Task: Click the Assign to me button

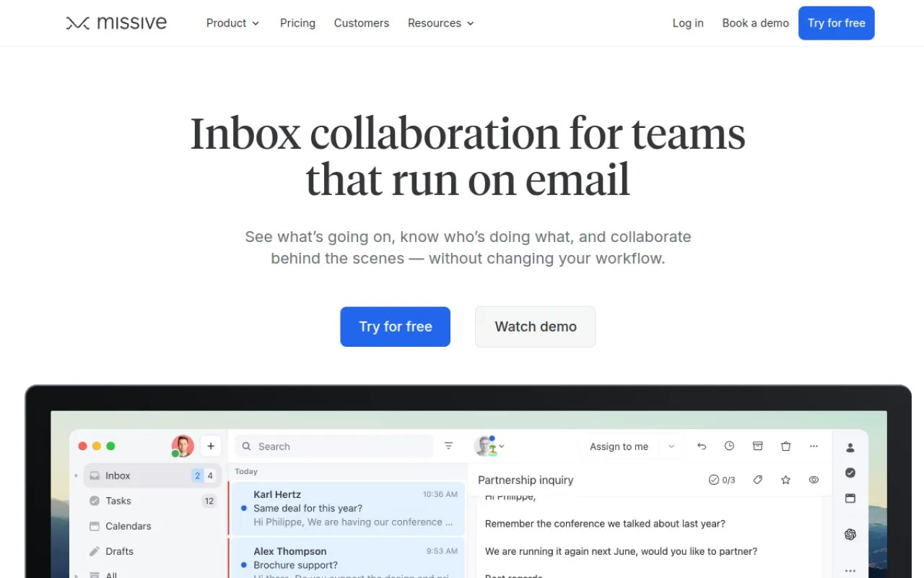Action: [619, 447]
